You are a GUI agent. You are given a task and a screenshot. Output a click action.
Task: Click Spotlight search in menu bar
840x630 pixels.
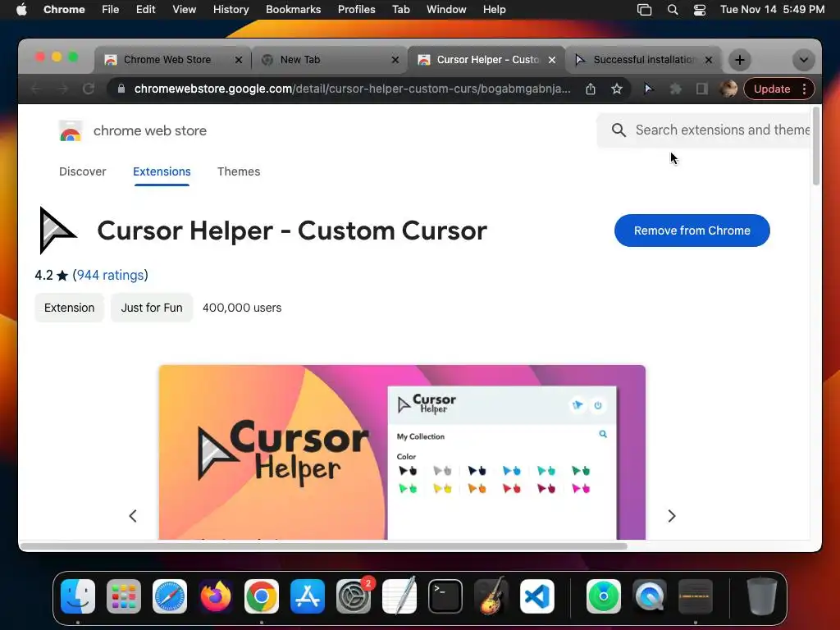point(673,10)
